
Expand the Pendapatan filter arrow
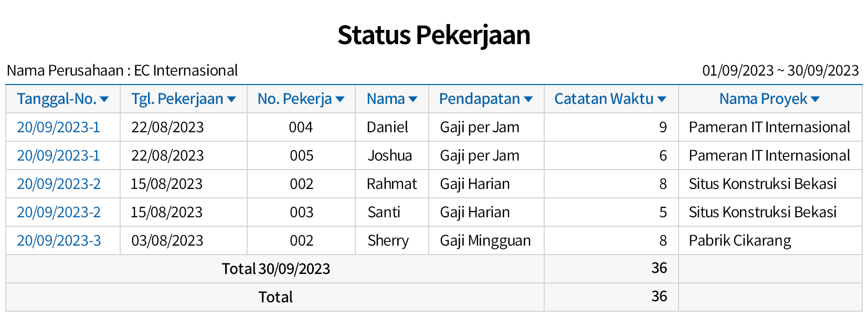point(528,99)
